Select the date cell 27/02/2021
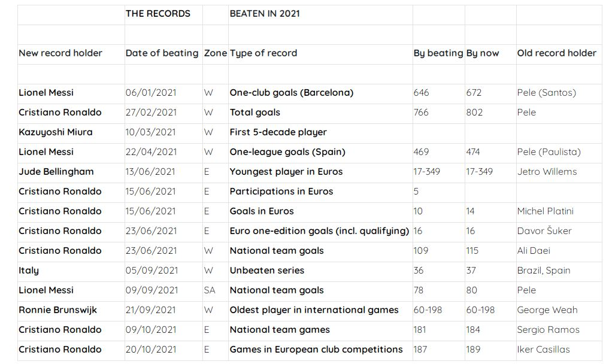 [x=151, y=113]
